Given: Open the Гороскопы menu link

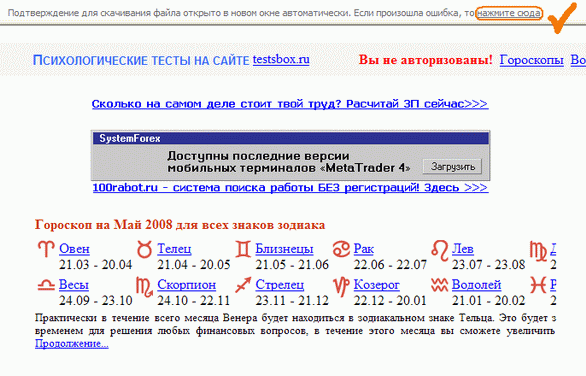Looking at the screenshot, I should point(531,60).
